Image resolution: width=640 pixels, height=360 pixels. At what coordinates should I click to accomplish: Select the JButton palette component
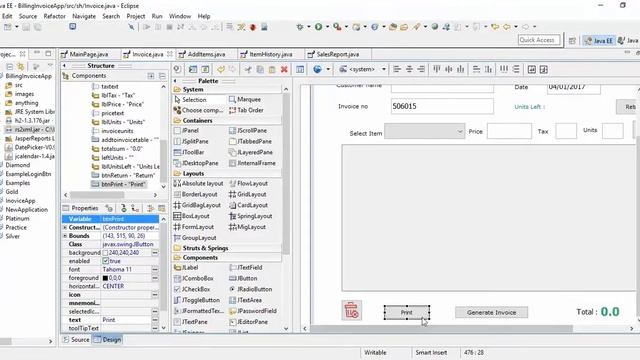click(x=243, y=278)
